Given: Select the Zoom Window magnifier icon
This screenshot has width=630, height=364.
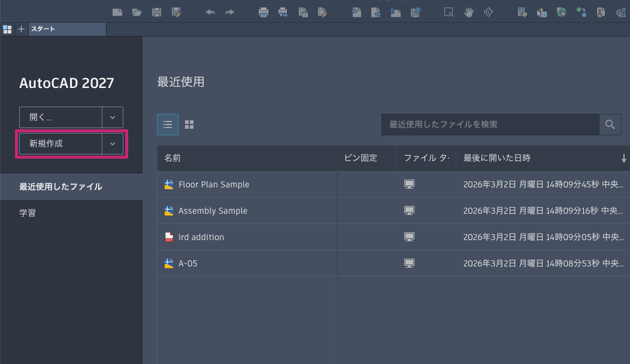Looking at the screenshot, I should pos(449,13).
